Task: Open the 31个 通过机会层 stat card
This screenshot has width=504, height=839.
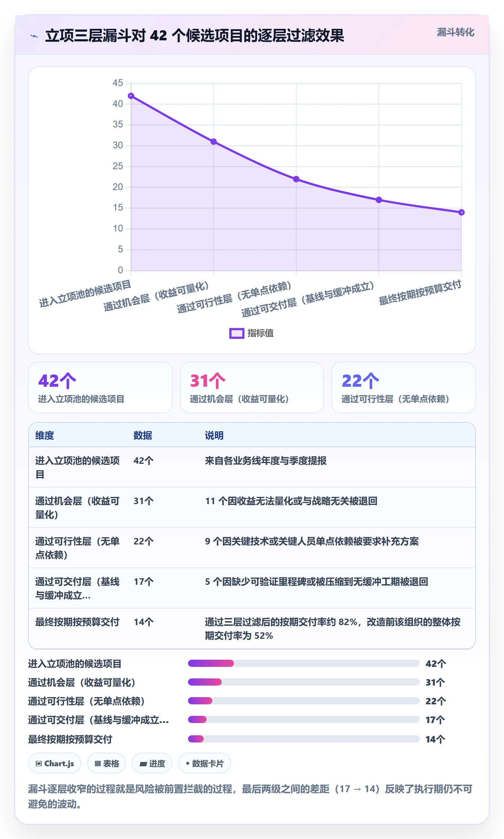Action: click(252, 387)
